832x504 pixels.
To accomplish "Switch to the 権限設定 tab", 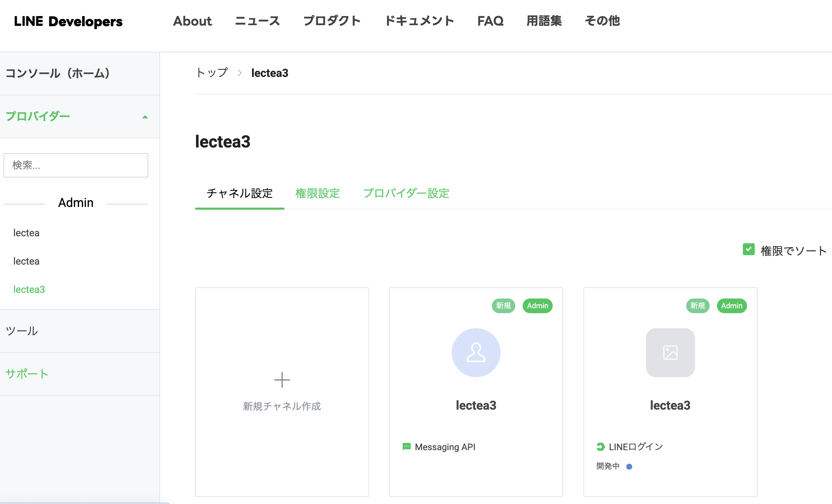I will click(x=317, y=194).
